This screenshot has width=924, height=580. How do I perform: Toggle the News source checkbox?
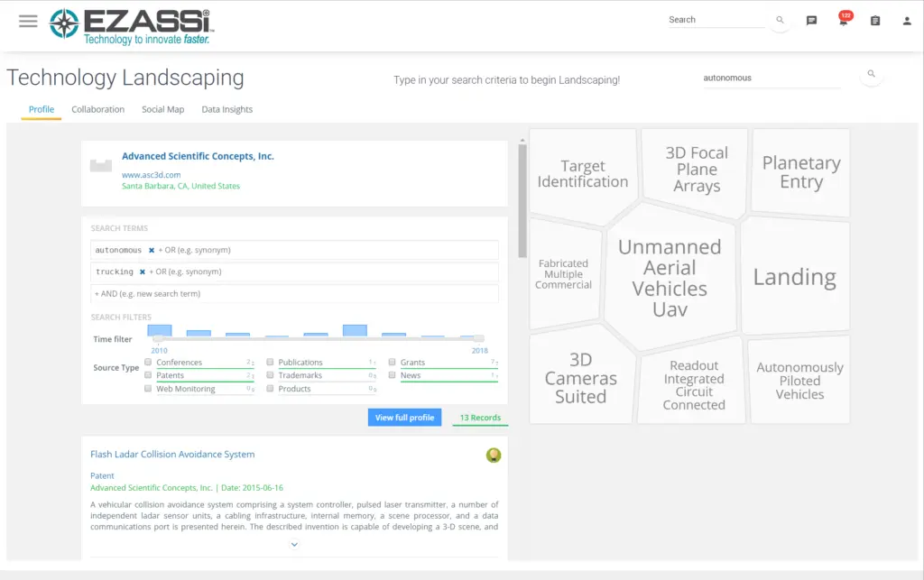(392, 375)
